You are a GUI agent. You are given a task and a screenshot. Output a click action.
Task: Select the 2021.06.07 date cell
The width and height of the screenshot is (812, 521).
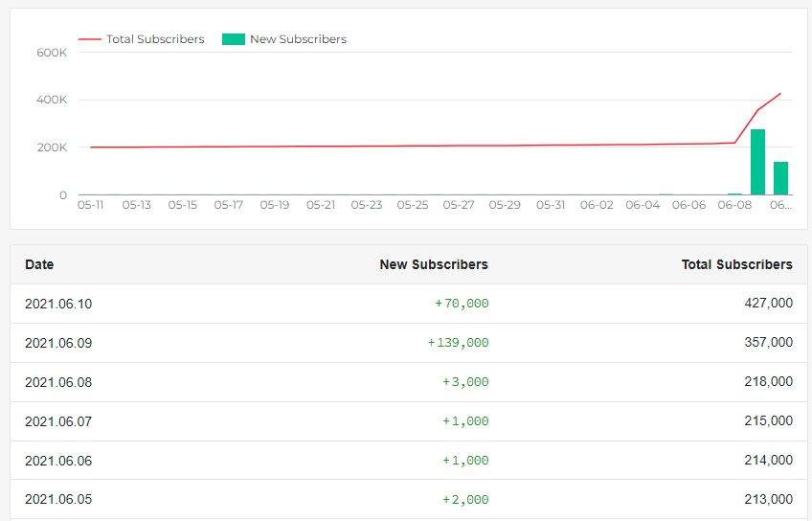58,421
